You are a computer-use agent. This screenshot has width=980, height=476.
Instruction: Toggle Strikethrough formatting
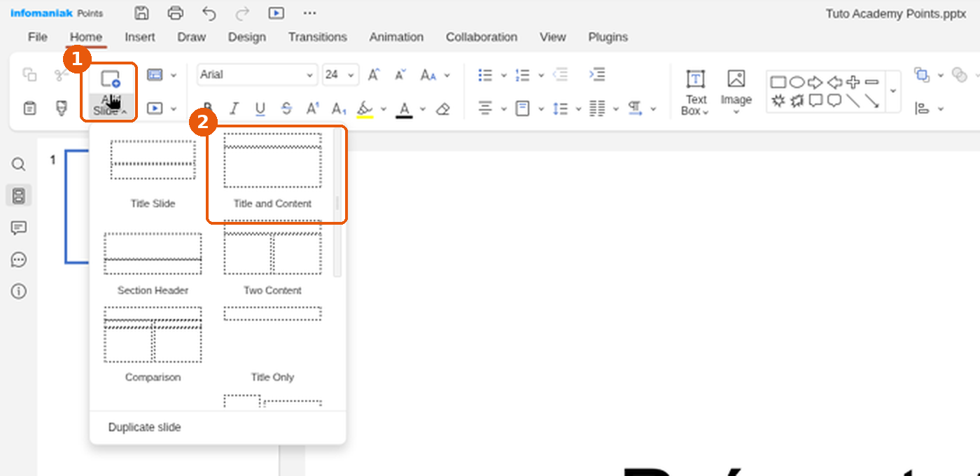[286, 108]
